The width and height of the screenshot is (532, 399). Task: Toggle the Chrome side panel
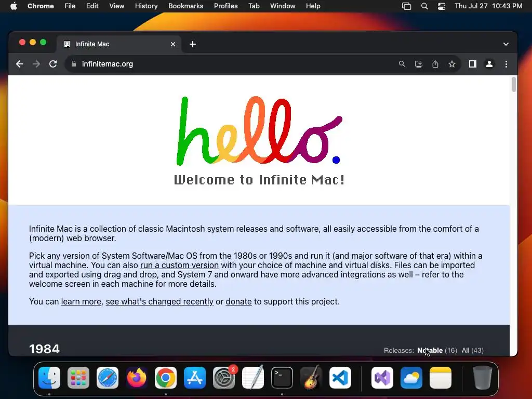[x=473, y=64]
